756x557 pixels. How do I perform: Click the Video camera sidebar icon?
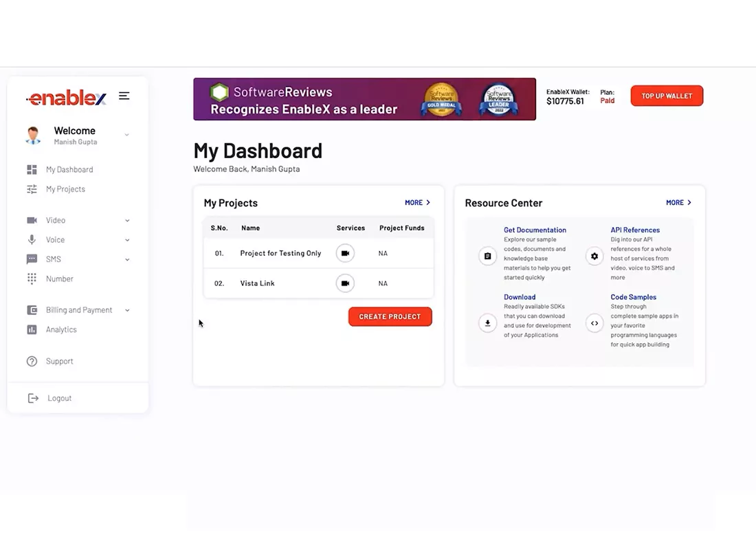(x=32, y=220)
